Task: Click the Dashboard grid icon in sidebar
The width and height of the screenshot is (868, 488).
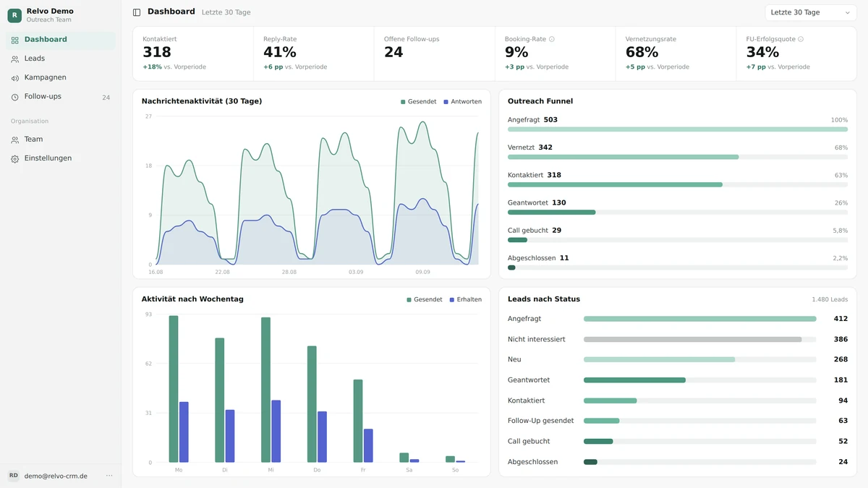Action: coord(15,40)
